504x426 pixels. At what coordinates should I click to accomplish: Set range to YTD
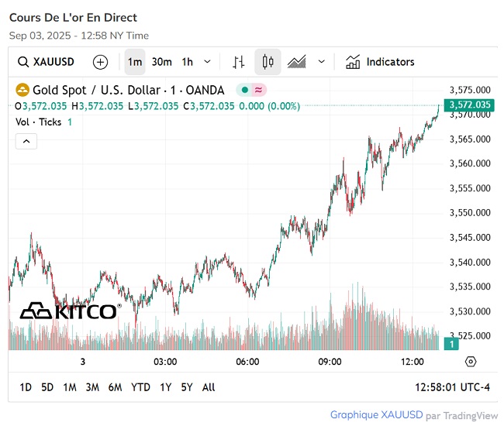tap(140, 387)
